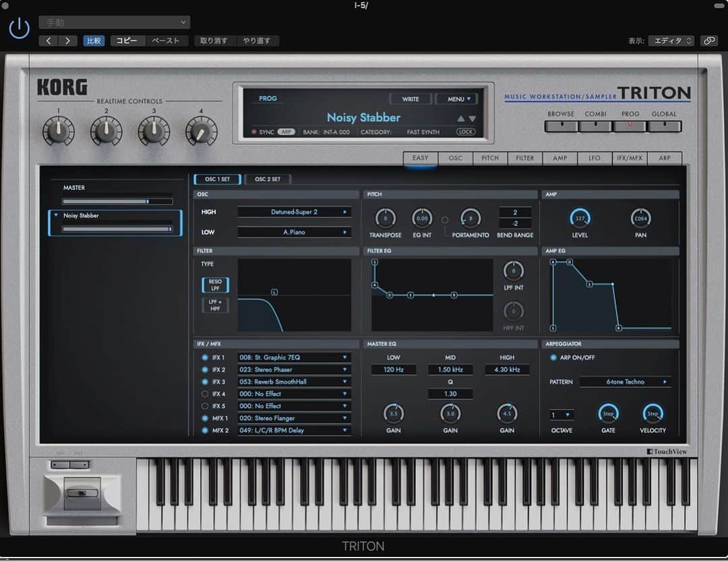728x561 pixels.
Task: Go to next preset arrow
Action: pos(67,41)
